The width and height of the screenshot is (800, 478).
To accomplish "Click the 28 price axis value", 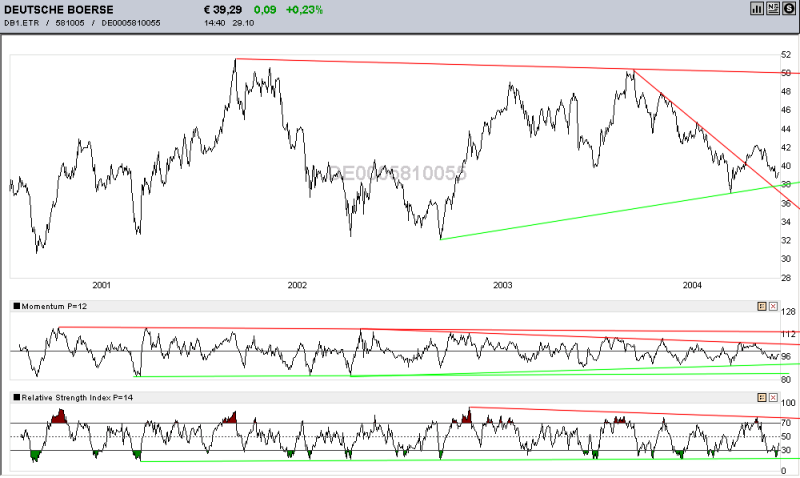I will point(786,278).
